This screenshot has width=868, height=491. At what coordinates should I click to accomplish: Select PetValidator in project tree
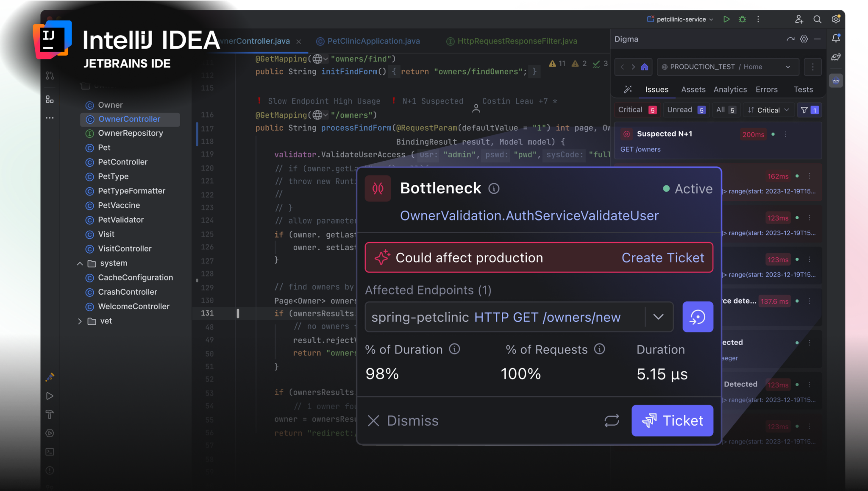click(121, 220)
